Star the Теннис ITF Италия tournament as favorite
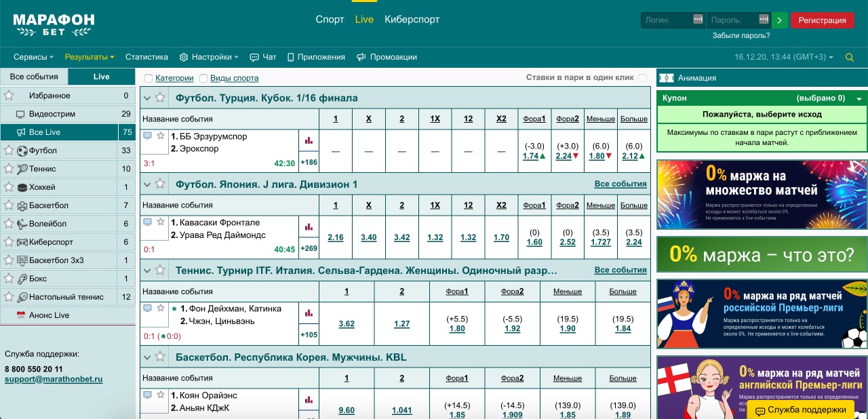The width and height of the screenshot is (868, 419). pos(160,270)
